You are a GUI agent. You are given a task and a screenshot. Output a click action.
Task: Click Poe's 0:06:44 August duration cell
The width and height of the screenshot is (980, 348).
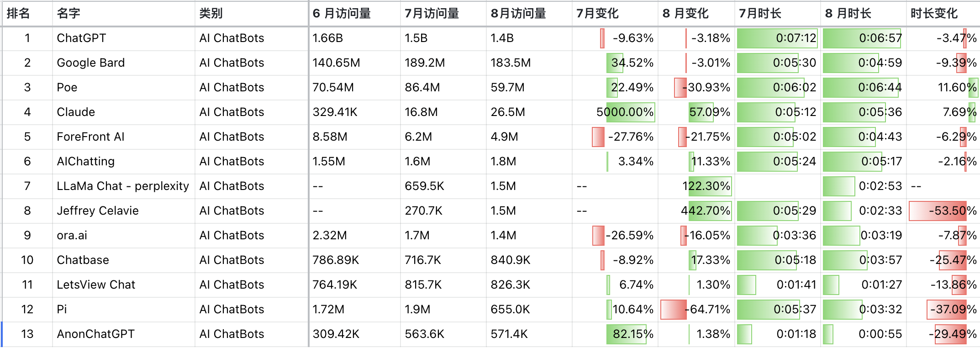[x=864, y=88]
